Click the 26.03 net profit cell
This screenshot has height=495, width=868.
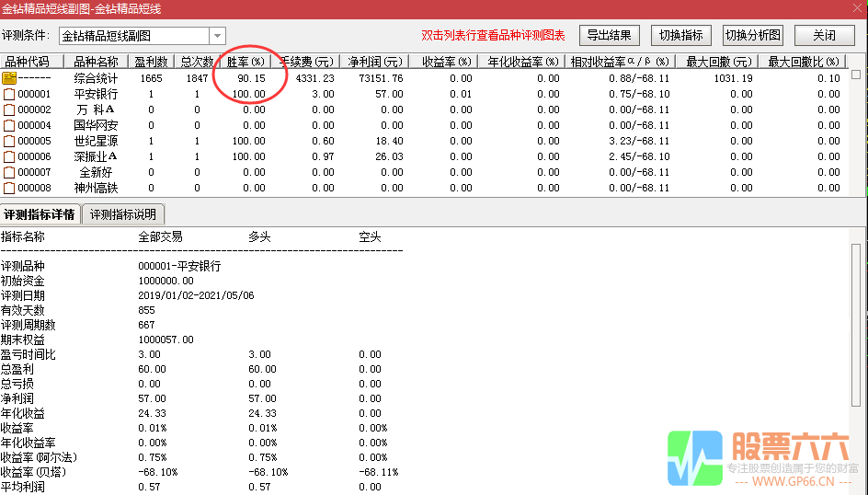(x=389, y=156)
